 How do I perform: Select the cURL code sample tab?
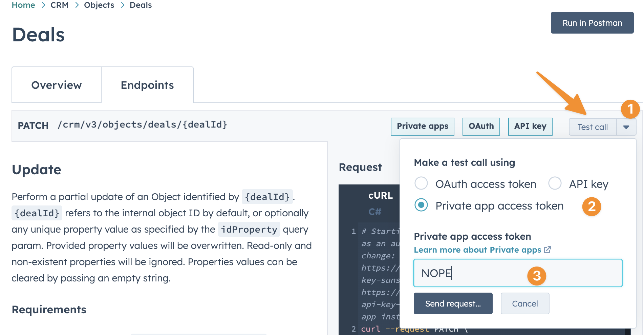click(x=381, y=196)
